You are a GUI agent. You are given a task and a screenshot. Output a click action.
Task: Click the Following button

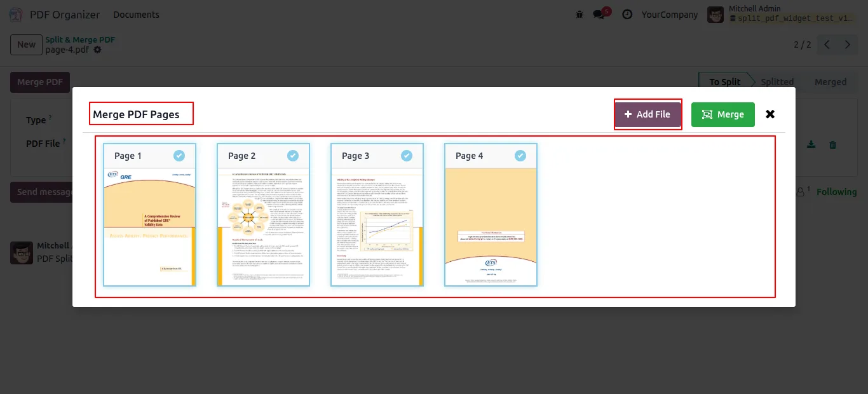tap(836, 192)
